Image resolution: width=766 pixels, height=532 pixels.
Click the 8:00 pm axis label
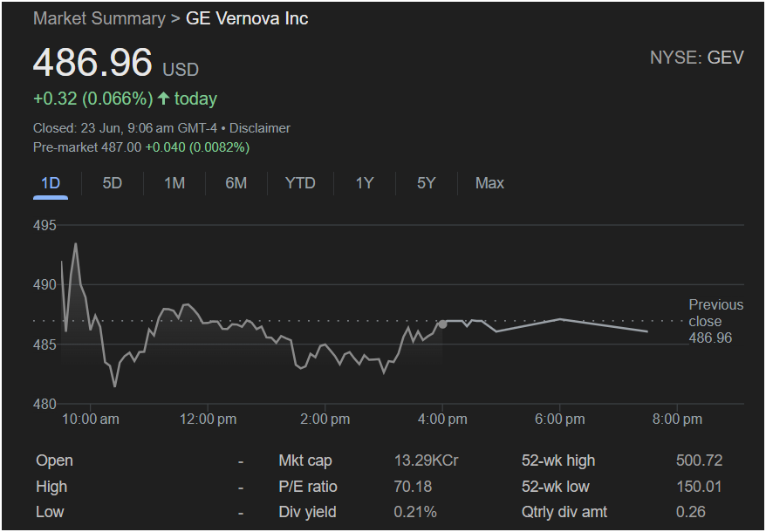point(677,419)
